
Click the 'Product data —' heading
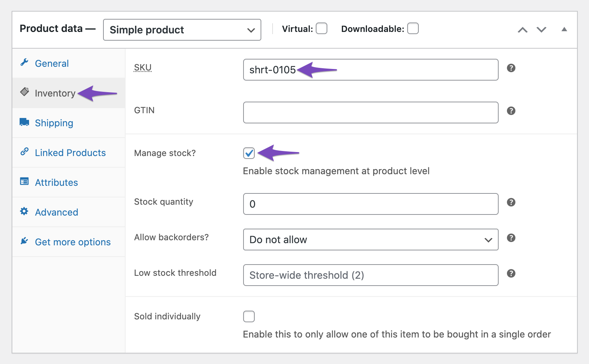pyautogui.click(x=57, y=29)
